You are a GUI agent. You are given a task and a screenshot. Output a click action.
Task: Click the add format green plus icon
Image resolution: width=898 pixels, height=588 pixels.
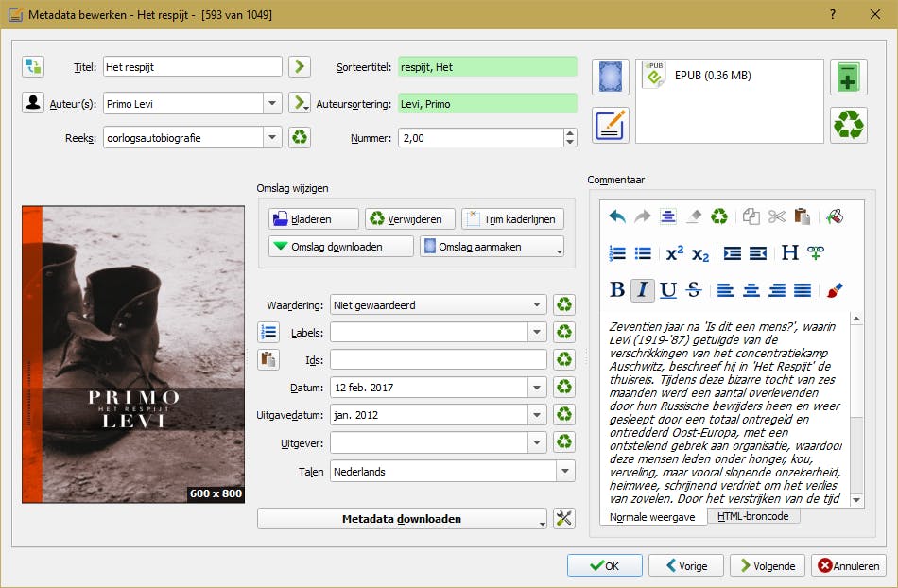click(848, 78)
